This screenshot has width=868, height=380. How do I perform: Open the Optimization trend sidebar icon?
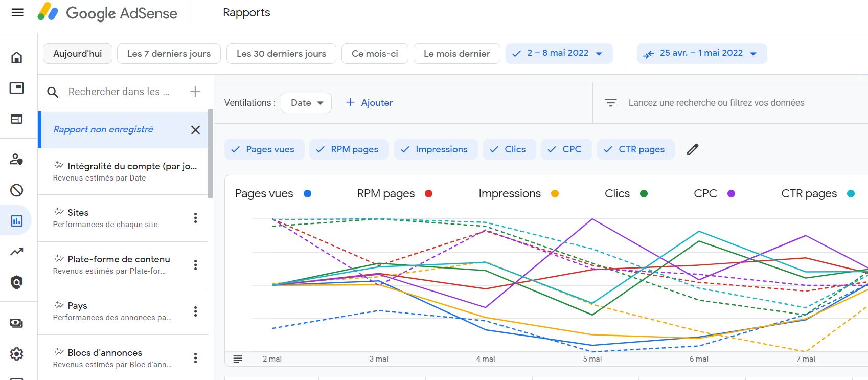point(17,252)
